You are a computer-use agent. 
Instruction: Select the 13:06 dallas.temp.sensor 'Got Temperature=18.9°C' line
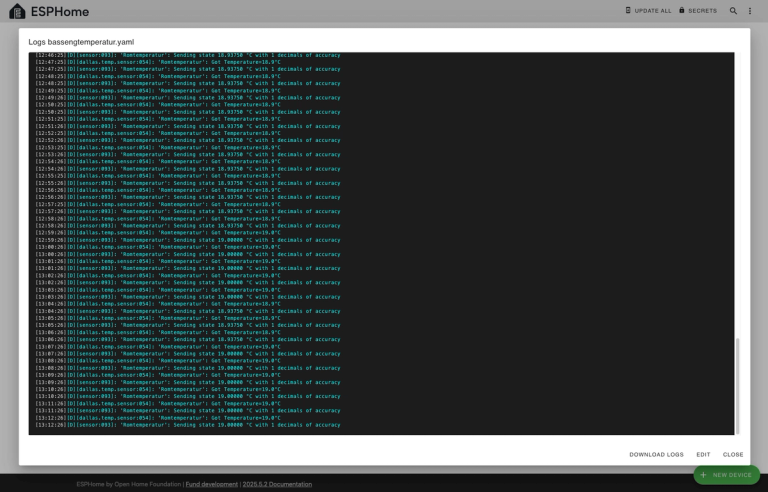click(x=158, y=332)
